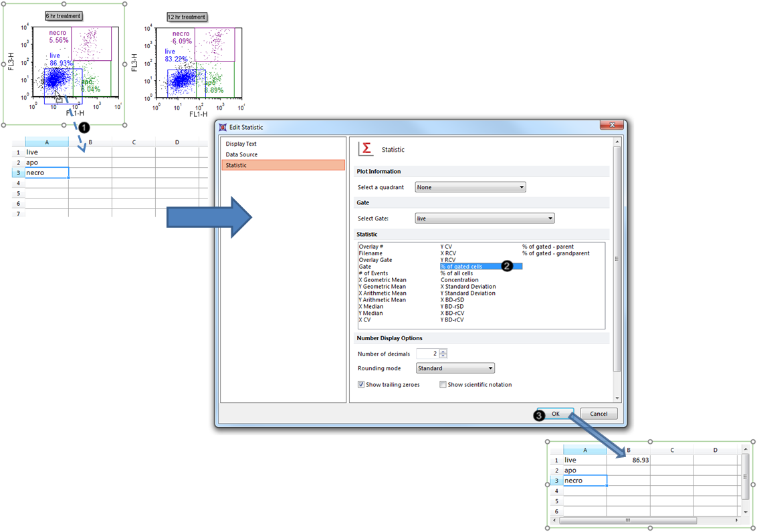Image resolution: width=757 pixels, height=532 pixels.
Task: Select the '12 hr treatment' plot title
Action: 187,17
